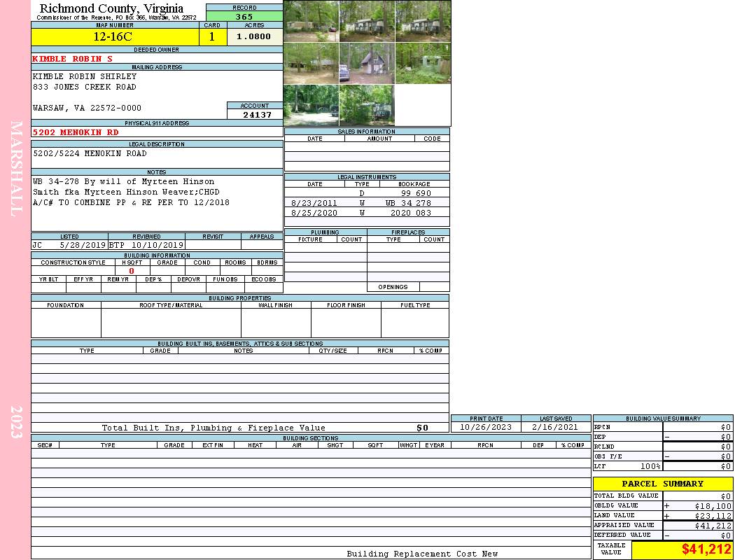Click the yellow Parcel Summary header
The width and height of the screenshot is (735, 560).
662,484
